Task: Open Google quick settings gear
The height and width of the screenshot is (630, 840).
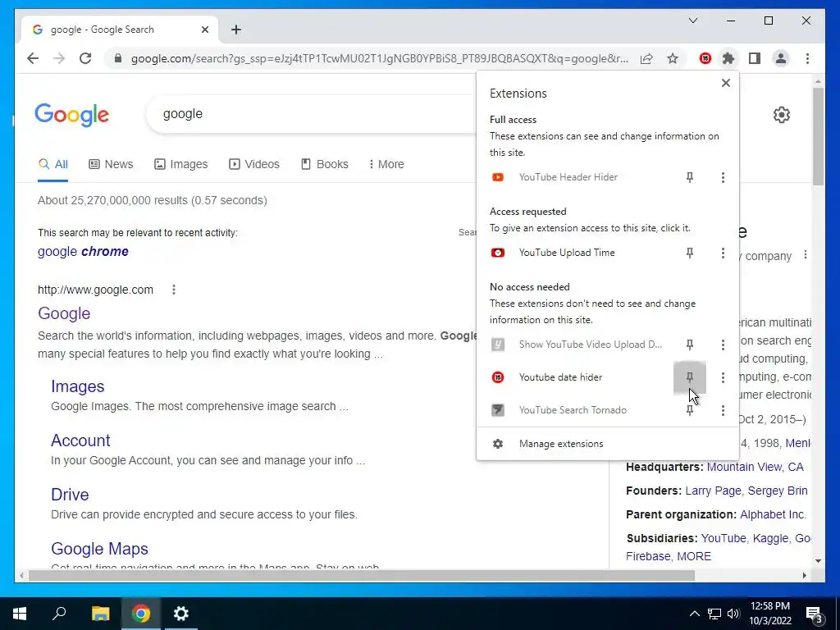Action: (781, 115)
